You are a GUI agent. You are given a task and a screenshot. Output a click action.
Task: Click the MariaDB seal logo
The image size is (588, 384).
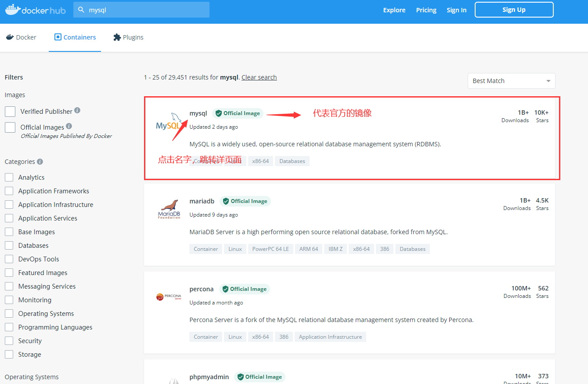(x=169, y=209)
